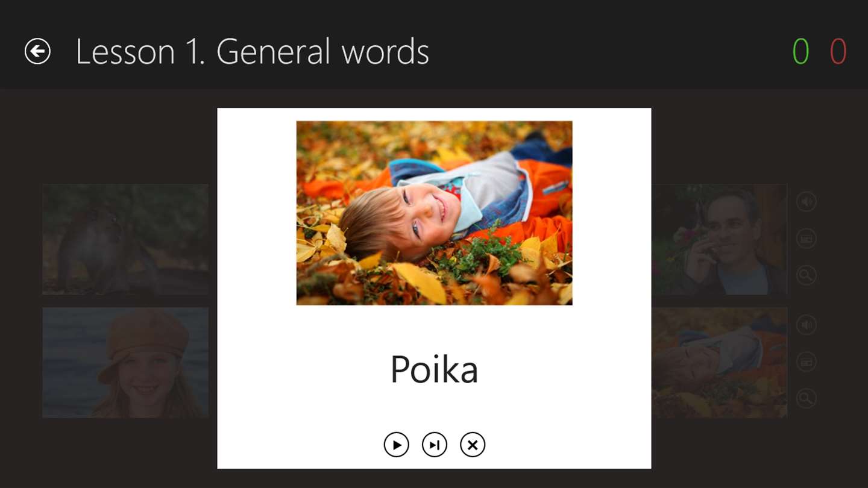Click the speaker icon beside the dimmed boy photo
Screen dimensions: 868x488
(x=806, y=325)
